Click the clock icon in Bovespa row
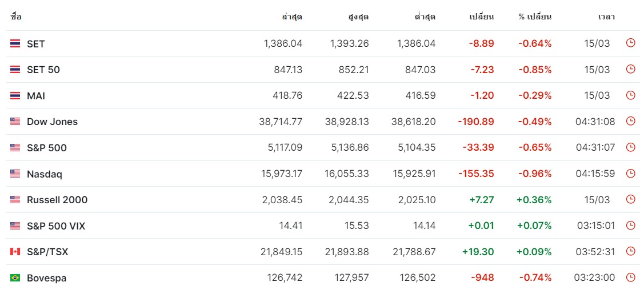Screen dimensions: 644x290 (630, 277)
